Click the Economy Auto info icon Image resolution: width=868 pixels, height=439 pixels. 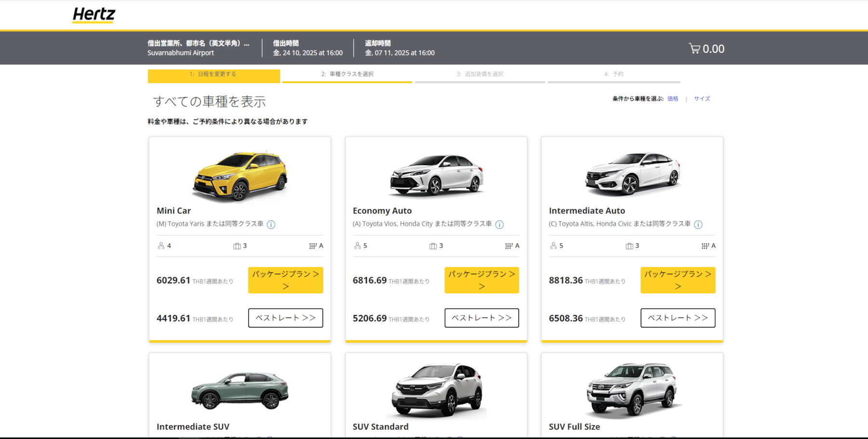pyautogui.click(x=500, y=224)
